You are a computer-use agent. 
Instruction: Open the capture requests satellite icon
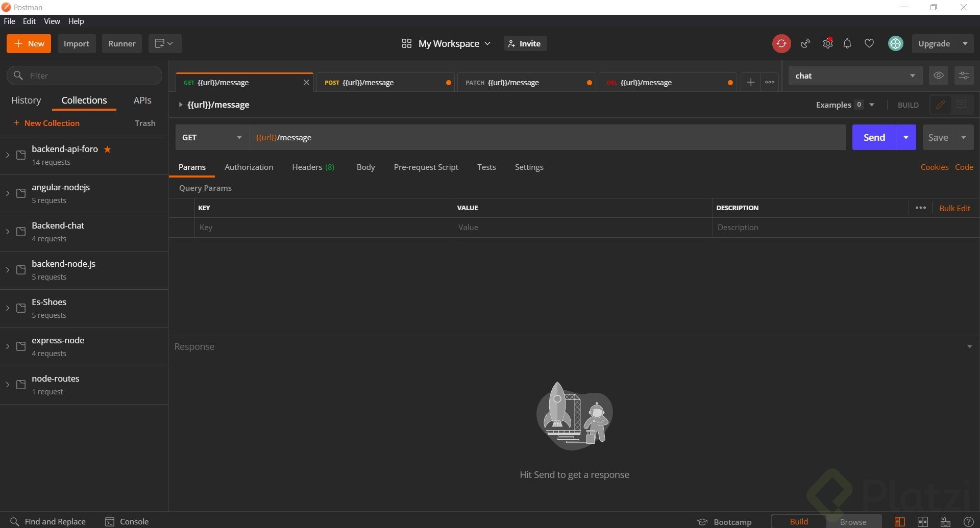click(805, 44)
